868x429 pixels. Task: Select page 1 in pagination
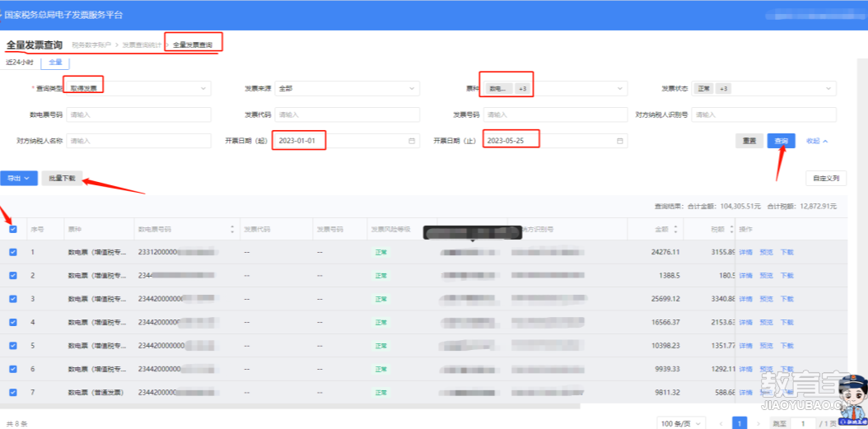[x=740, y=423]
